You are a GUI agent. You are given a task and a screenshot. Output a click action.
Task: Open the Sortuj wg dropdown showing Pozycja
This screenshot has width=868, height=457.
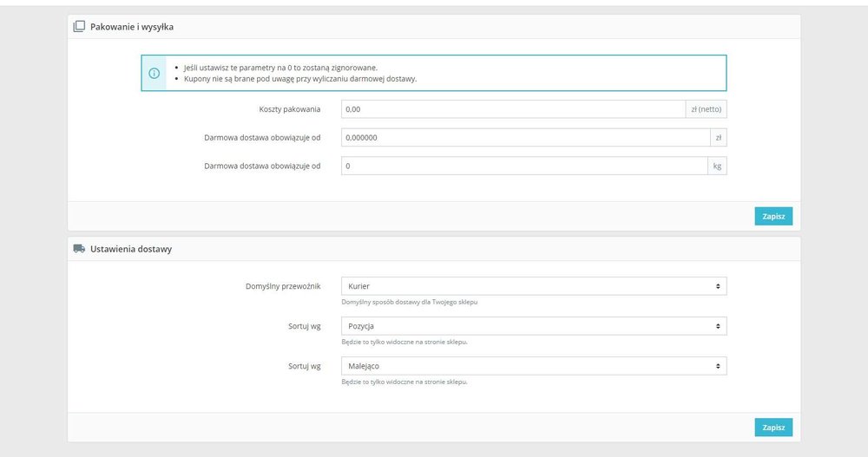534,326
